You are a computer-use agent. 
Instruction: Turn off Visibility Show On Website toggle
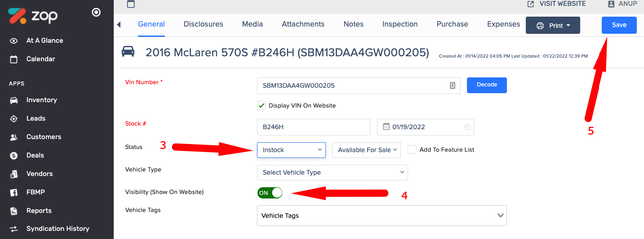click(270, 193)
